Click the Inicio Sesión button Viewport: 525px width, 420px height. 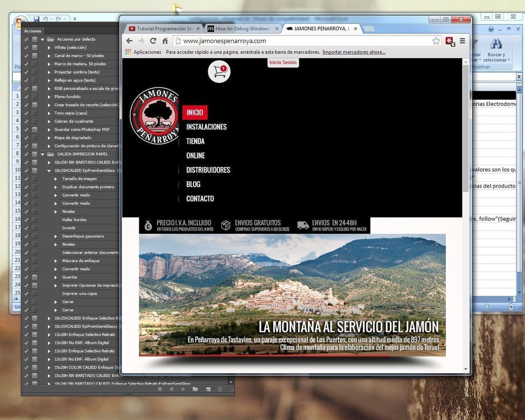pyautogui.click(x=283, y=63)
